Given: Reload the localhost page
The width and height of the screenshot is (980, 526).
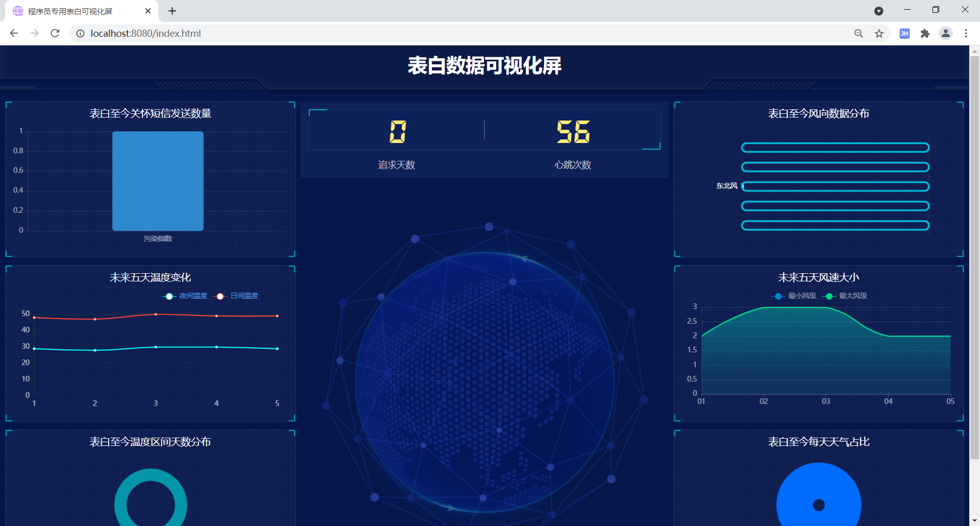Looking at the screenshot, I should (x=55, y=33).
